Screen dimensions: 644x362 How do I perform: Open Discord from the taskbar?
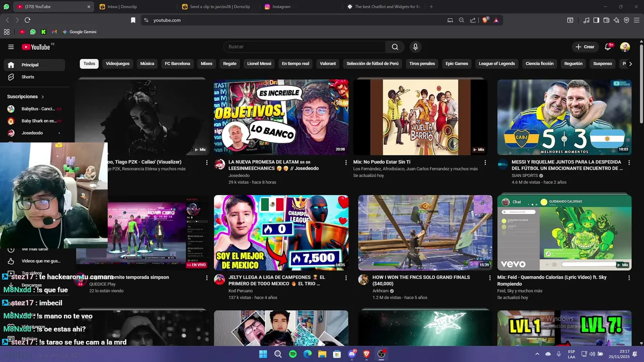click(352, 354)
